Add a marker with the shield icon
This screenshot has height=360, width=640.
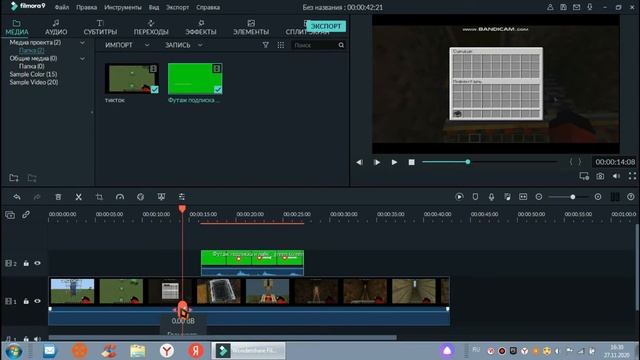475,197
